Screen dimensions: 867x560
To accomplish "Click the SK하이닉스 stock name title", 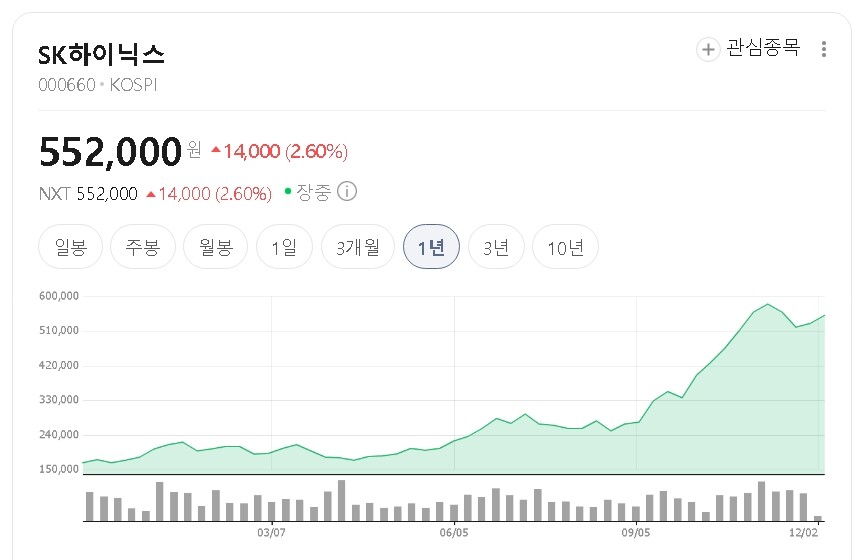I will tap(102, 54).
